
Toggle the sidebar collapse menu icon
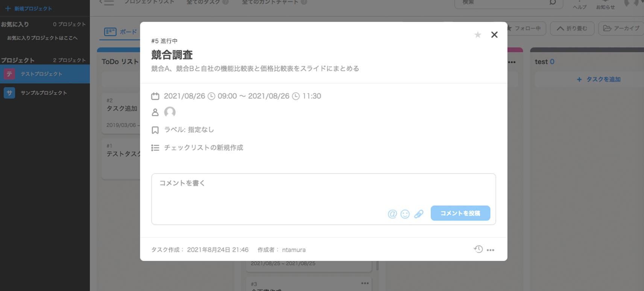coord(107,3)
